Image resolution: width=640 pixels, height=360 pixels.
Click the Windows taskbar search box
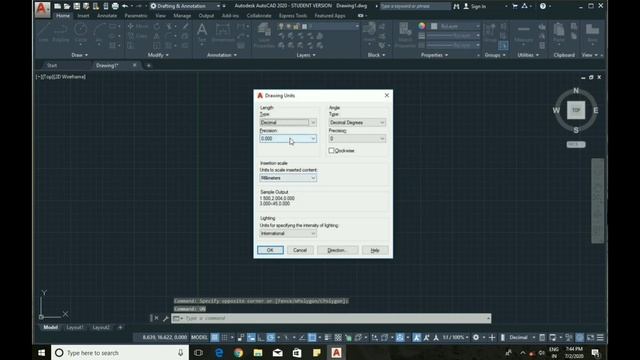[x=120, y=353]
